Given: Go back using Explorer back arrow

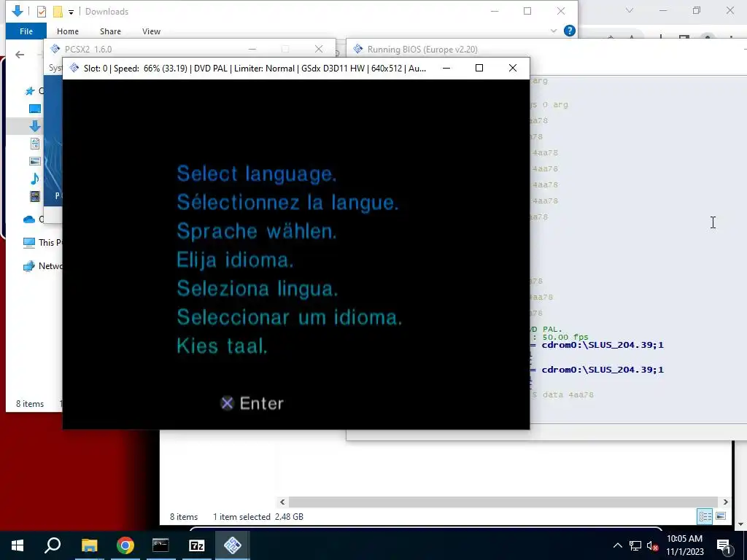Looking at the screenshot, I should (20, 55).
